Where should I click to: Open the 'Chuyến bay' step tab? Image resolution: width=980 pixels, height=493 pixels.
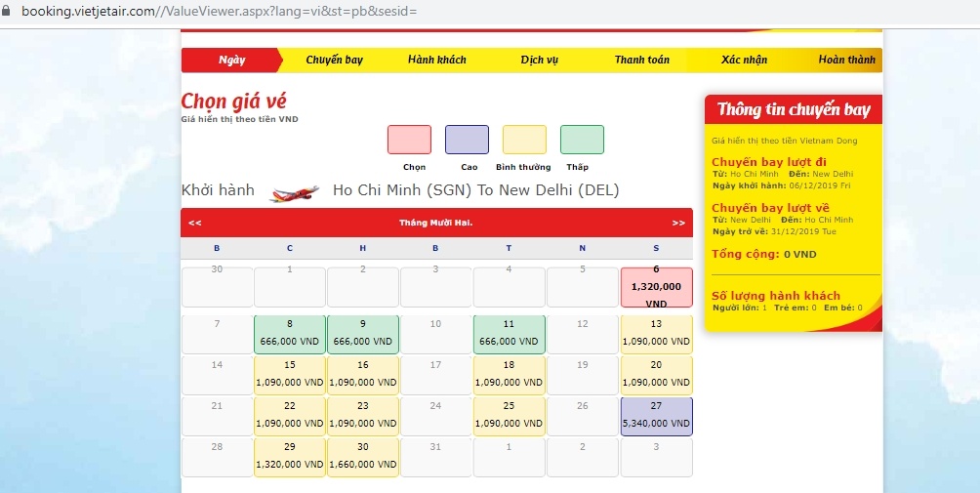point(334,60)
